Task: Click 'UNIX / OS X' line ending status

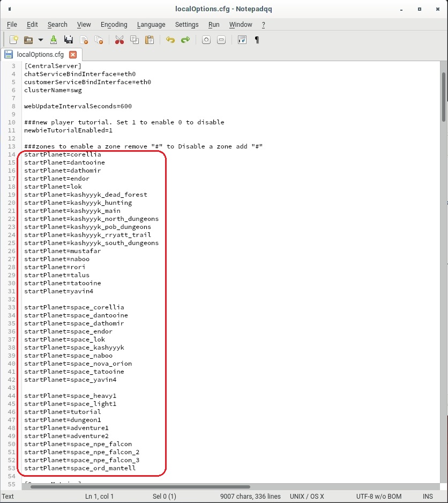Action: 307,496
